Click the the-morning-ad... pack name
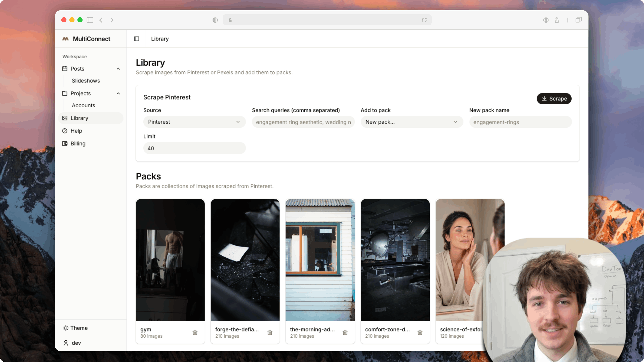644x362 pixels. pos(312,329)
